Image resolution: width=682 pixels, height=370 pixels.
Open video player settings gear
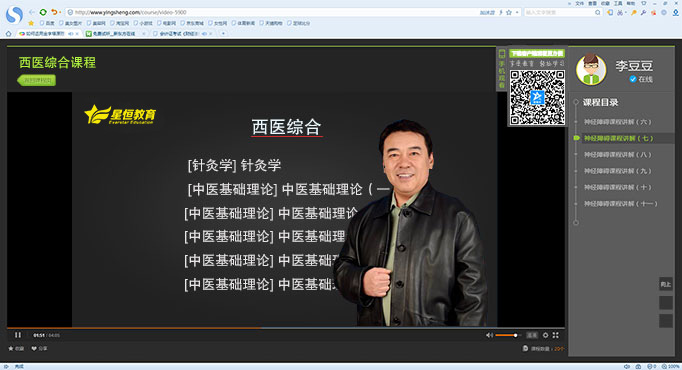[x=545, y=335]
